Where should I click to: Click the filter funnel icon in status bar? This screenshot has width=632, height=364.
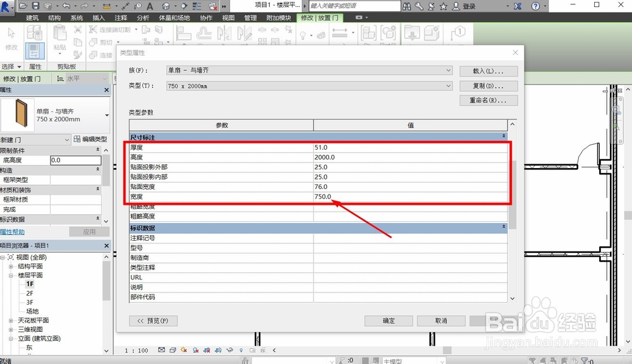coord(585,360)
